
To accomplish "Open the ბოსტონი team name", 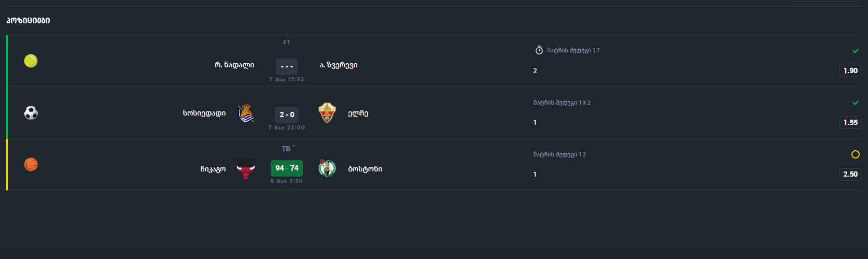I will tap(365, 169).
